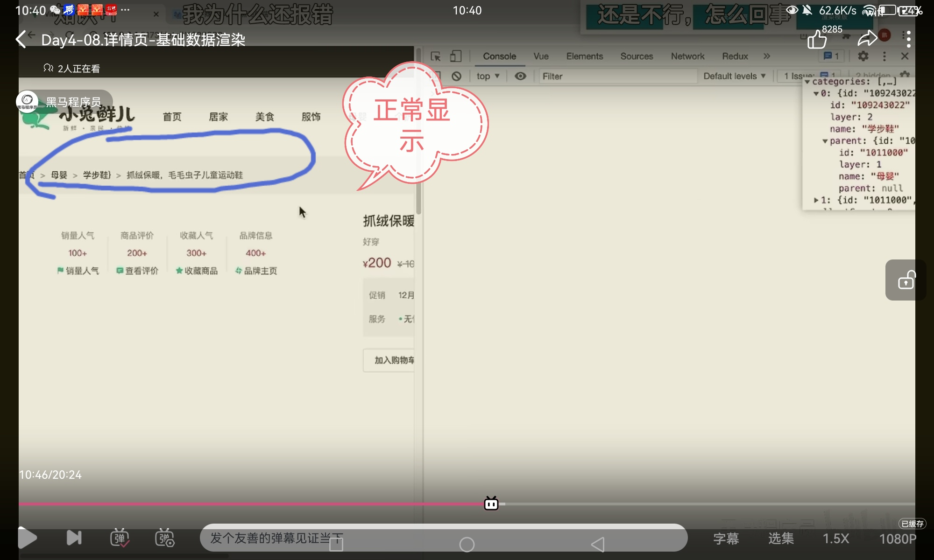934x560 pixels.
Task: Open DevTools settings gear icon
Action: [x=863, y=56]
